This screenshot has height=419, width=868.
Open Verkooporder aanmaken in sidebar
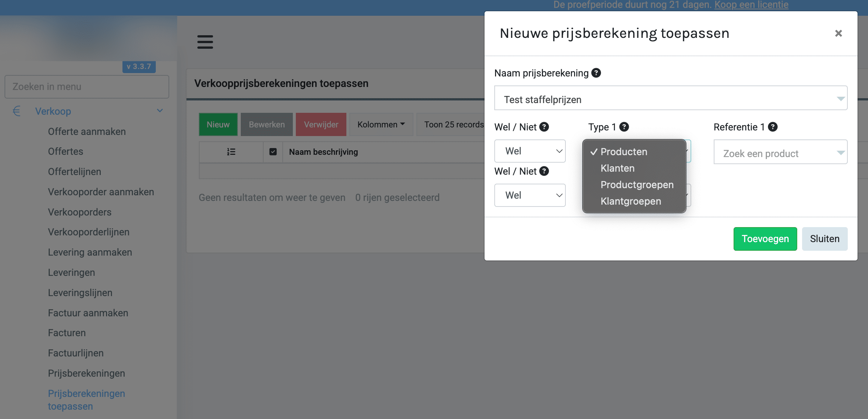[x=101, y=192]
